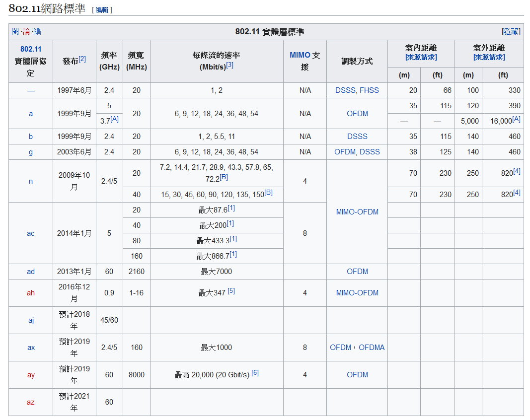Click 來源請求 under the 室內距離 header
The height and width of the screenshot is (420, 530).
421,58
